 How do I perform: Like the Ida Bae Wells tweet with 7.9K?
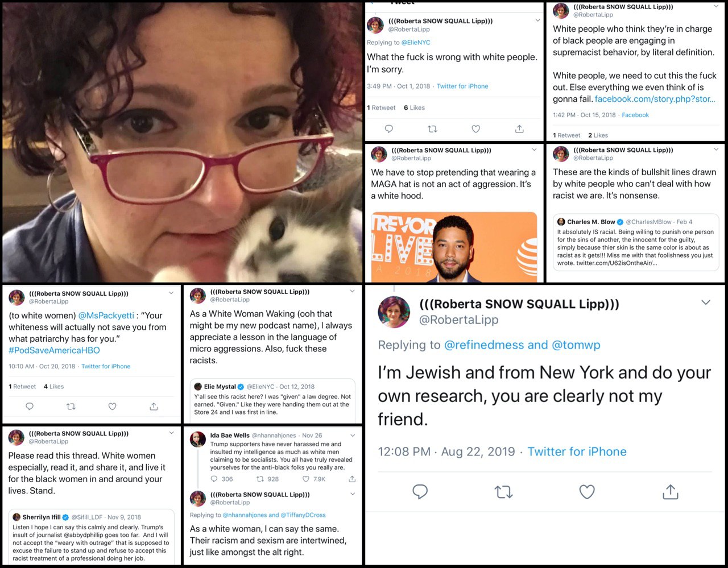point(306,479)
